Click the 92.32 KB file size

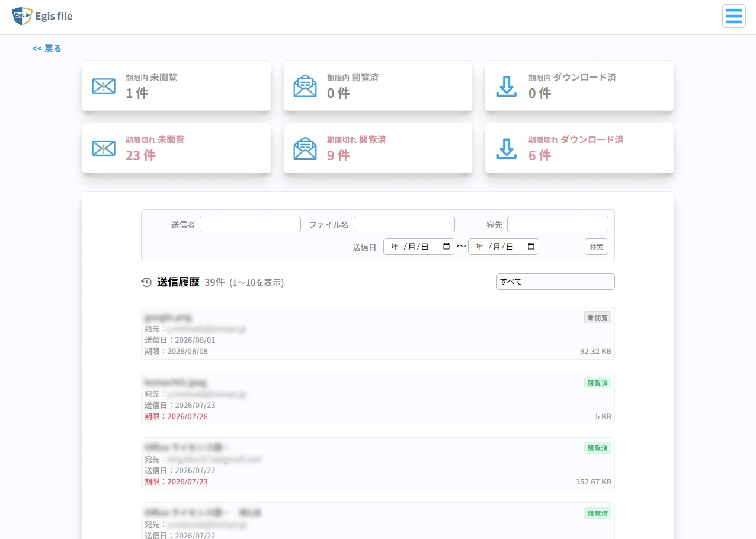tap(595, 351)
